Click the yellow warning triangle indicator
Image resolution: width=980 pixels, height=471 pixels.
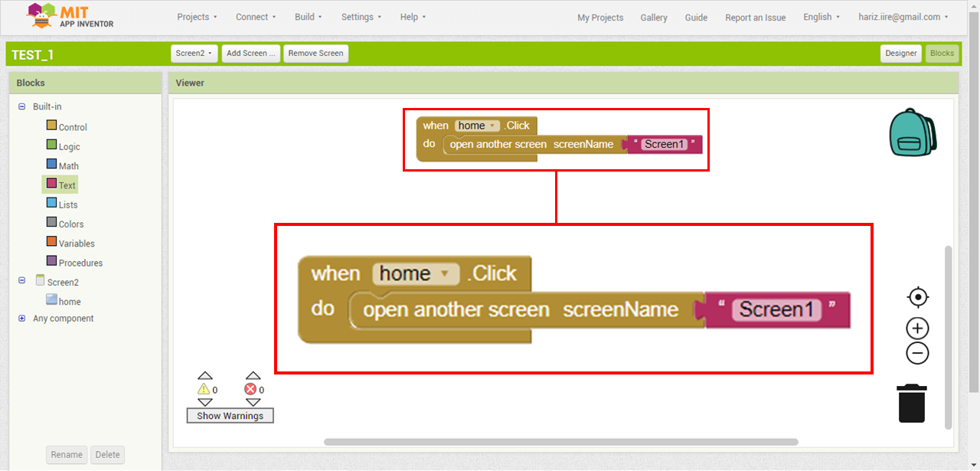[204, 389]
